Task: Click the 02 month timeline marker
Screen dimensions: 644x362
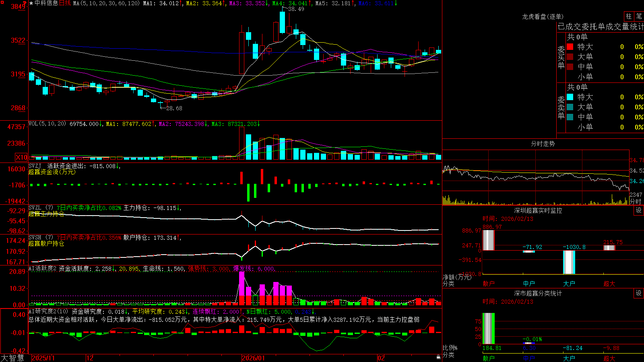Action: pos(381,358)
